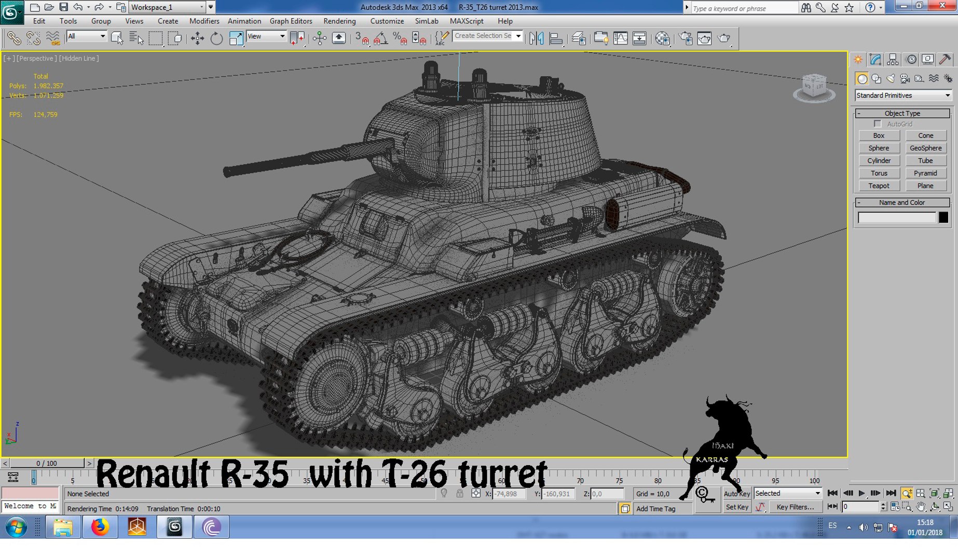Switch to the Modify panel tab
This screenshot has height=560, width=958.
(x=875, y=59)
